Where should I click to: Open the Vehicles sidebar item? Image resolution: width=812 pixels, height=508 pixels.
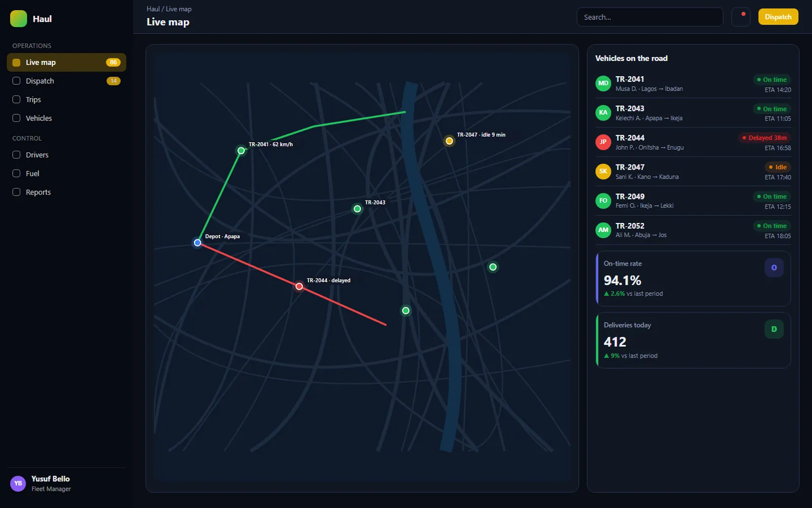point(66,118)
